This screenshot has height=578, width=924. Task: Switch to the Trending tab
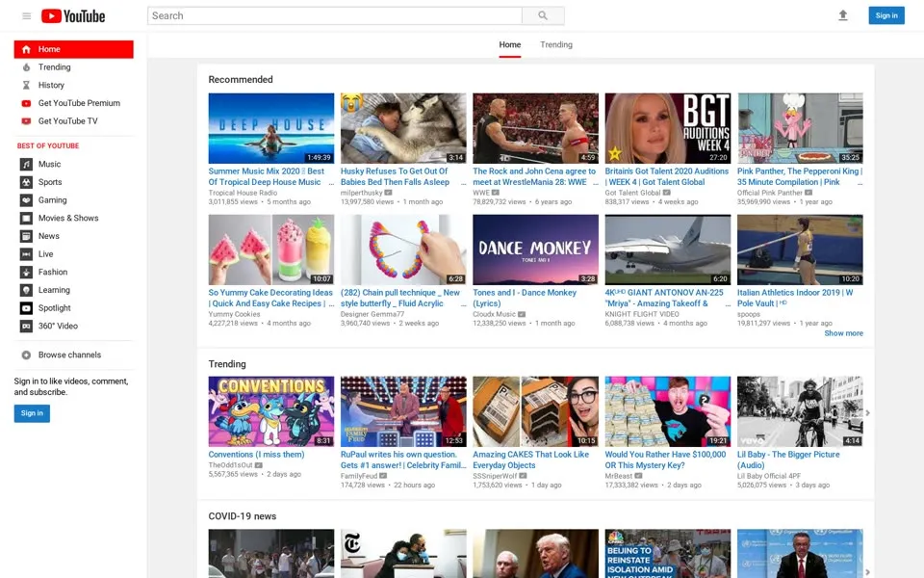click(x=555, y=45)
